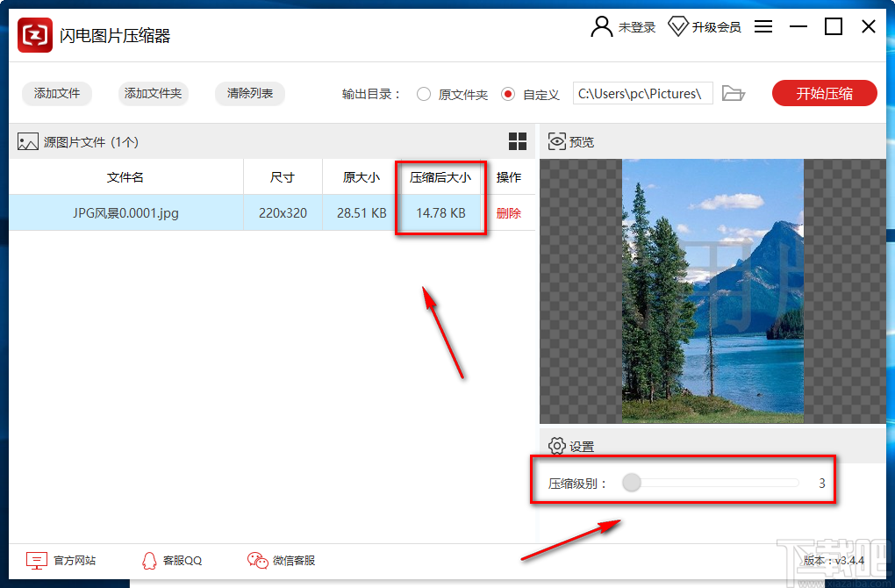Click the eye preview icon
Viewport: 895px width, 588px height.
pos(556,141)
